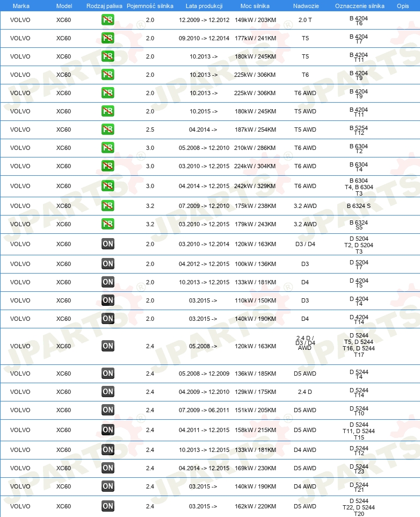Screen dimensions: 420x517
Task: Click the petrol icon in the 177kW / 241KM row
Action: [x=108, y=38]
